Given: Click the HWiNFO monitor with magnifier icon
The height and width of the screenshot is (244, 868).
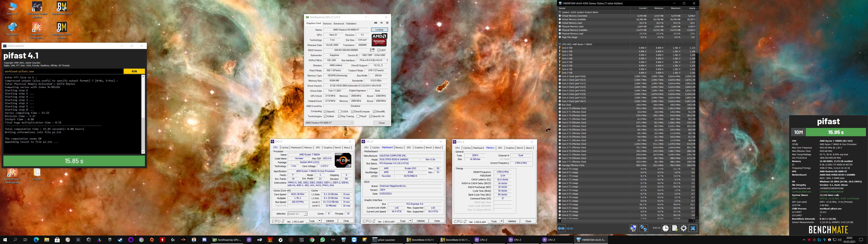Looking at the screenshot, I should click(633, 228).
